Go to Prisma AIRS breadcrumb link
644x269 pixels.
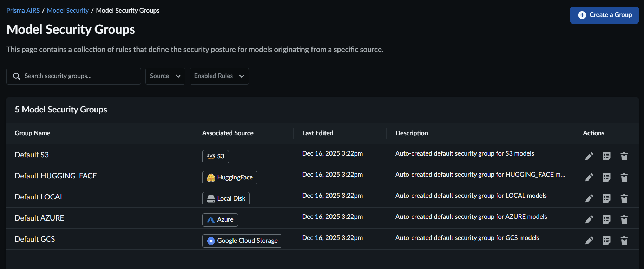coord(23,11)
